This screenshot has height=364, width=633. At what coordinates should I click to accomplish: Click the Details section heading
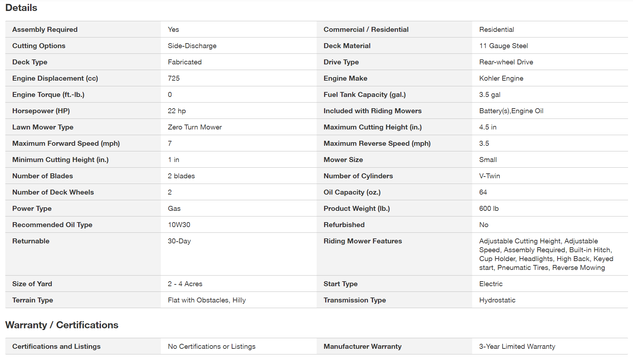coord(21,8)
